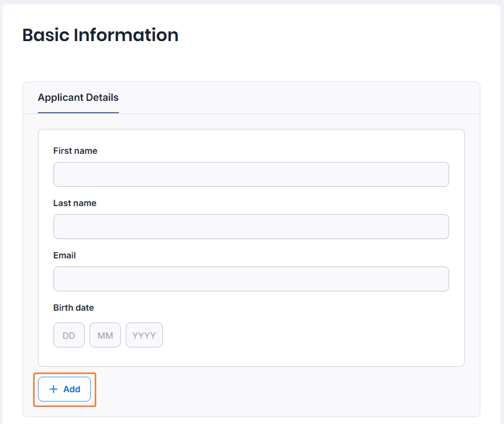504x424 pixels.
Task: Click into the Last name text box
Action: point(251,227)
